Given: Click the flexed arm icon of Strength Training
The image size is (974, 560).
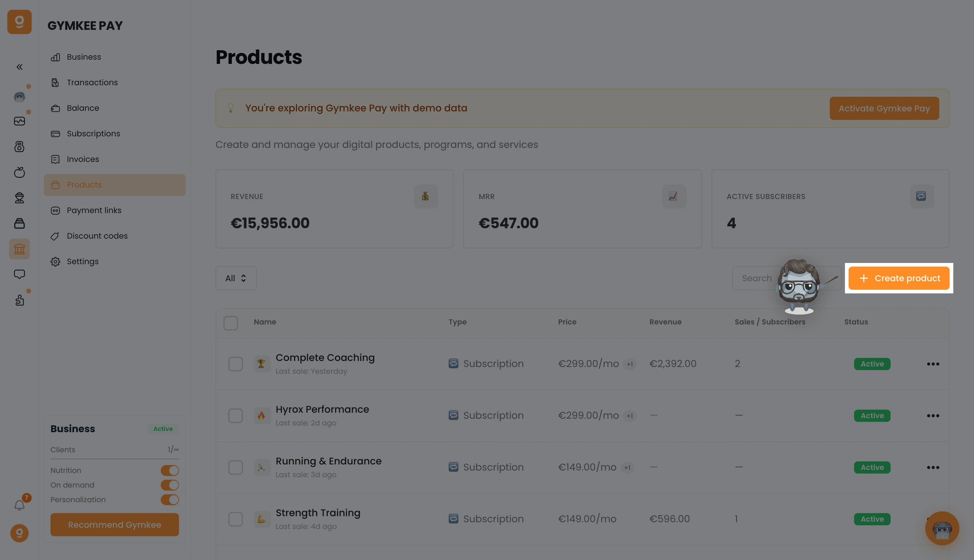Looking at the screenshot, I should (261, 519).
